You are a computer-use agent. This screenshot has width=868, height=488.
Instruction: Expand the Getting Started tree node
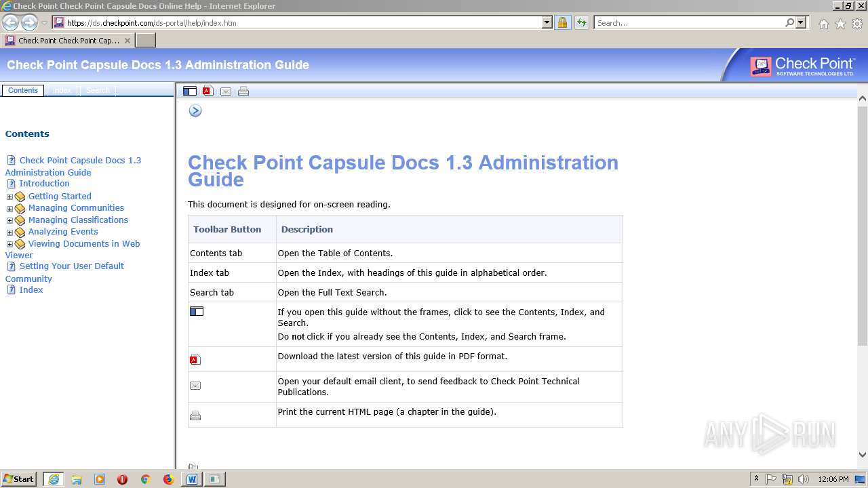pyautogui.click(x=9, y=197)
